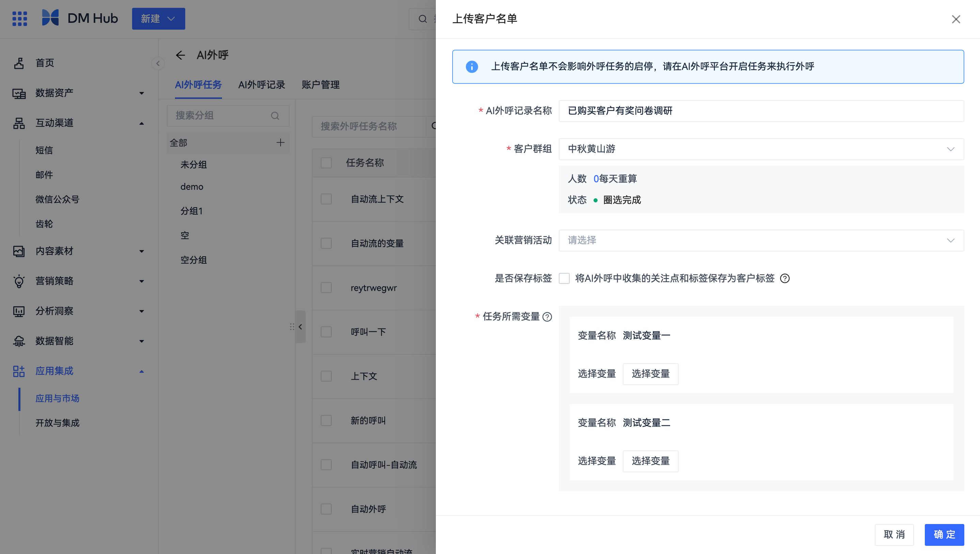The width and height of the screenshot is (980, 554).
Task: Open the apps grid menu icon
Action: click(x=19, y=18)
